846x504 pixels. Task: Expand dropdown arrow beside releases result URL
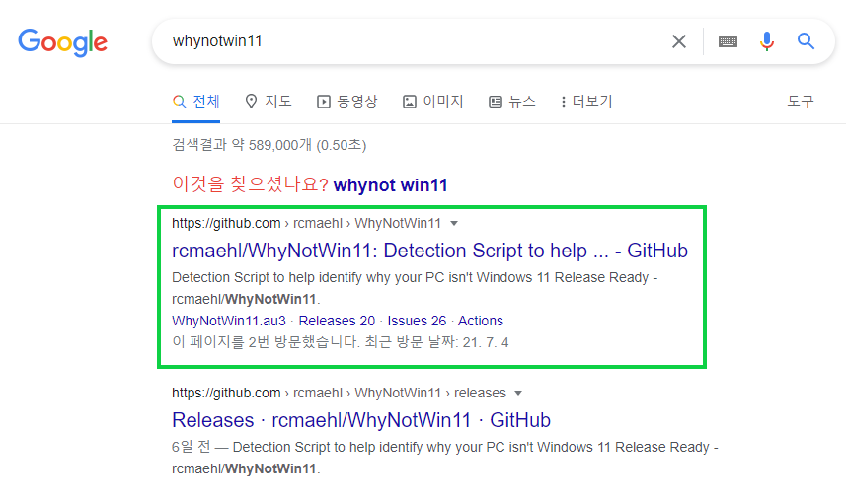pyautogui.click(x=518, y=393)
